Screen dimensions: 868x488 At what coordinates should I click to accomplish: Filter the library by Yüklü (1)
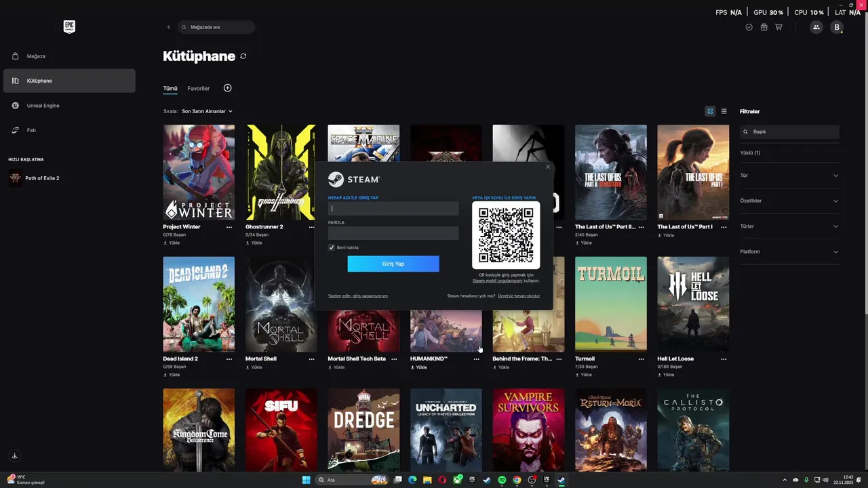750,153
